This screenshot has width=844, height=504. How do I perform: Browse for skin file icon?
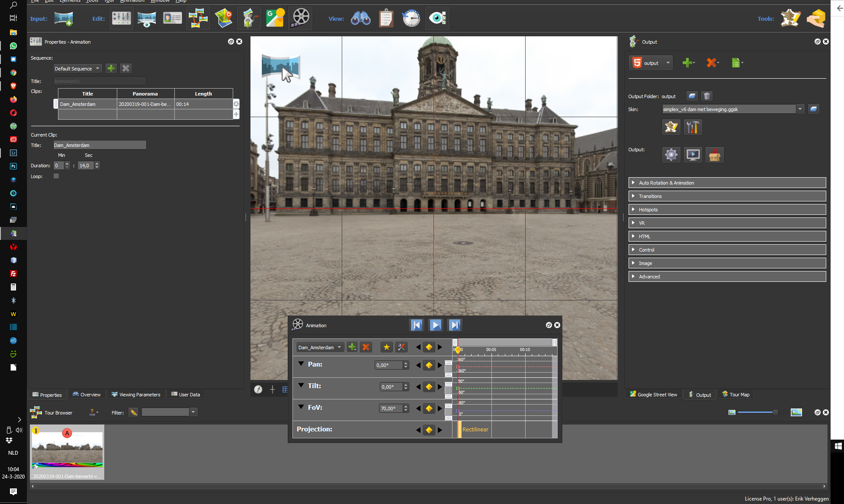point(814,109)
